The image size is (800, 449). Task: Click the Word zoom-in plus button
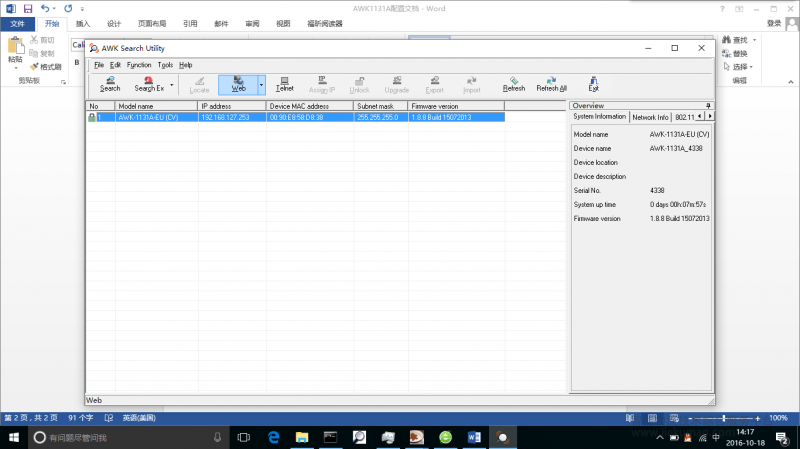coord(758,418)
